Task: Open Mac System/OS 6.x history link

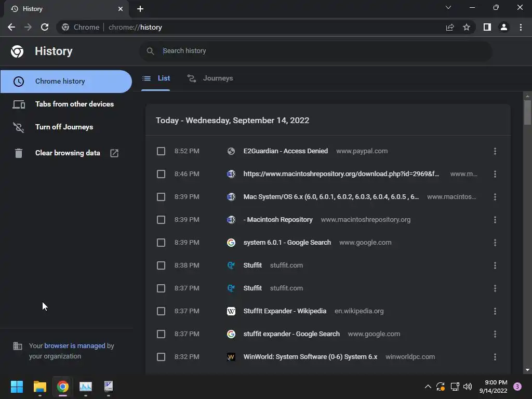Action: tap(331, 197)
